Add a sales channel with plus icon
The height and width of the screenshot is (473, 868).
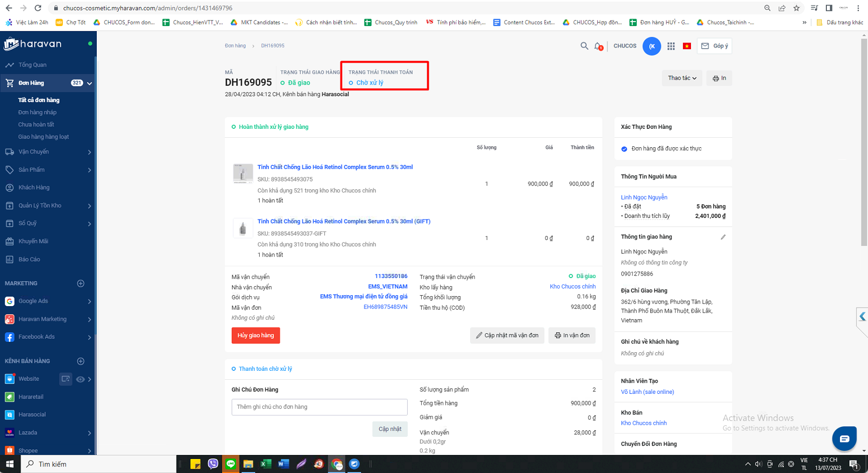pos(81,361)
